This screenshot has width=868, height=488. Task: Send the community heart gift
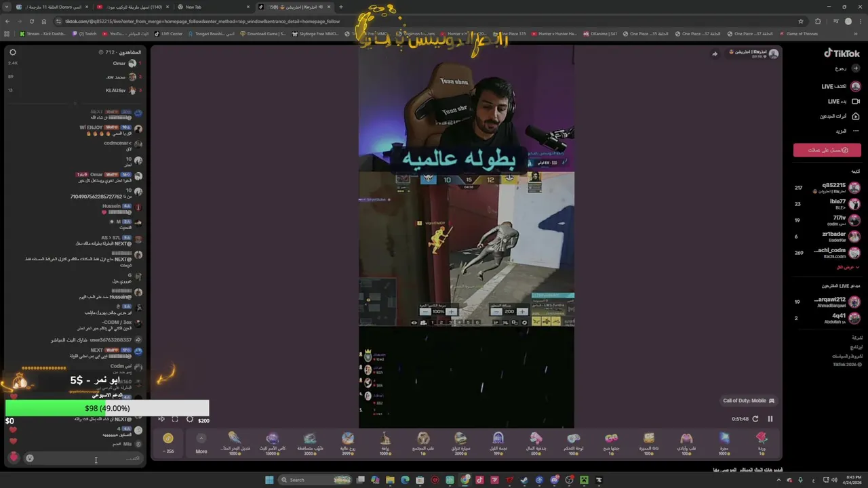(x=423, y=443)
